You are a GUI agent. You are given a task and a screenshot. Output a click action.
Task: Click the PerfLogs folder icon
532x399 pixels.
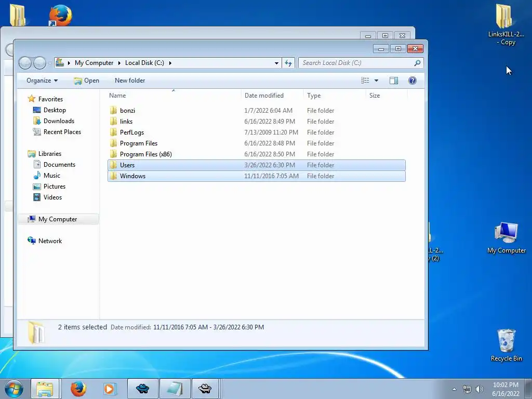pos(114,132)
